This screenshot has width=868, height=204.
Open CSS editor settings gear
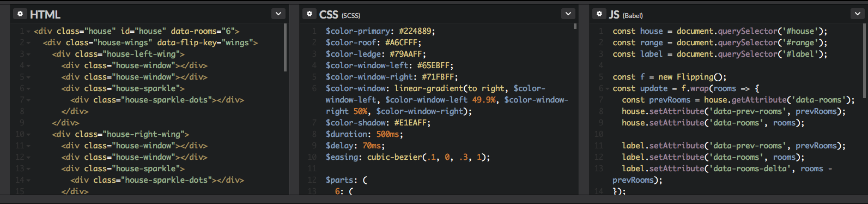(x=309, y=14)
